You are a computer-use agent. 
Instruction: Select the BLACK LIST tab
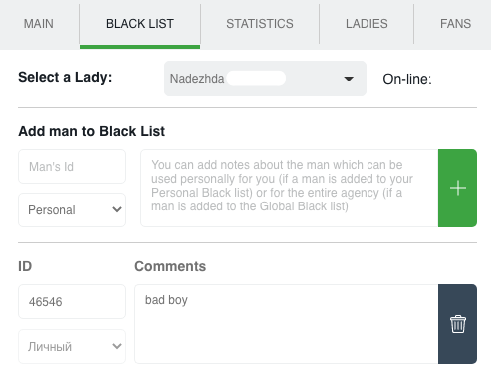140,24
